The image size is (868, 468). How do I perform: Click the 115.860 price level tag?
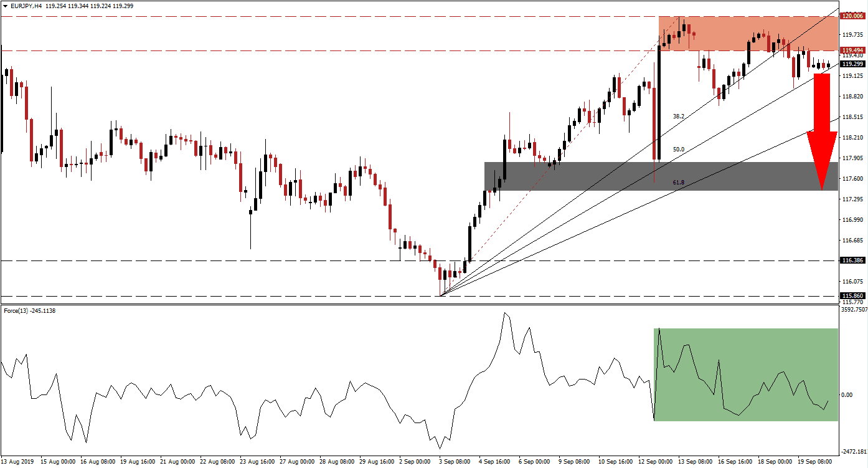[x=853, y=295]
